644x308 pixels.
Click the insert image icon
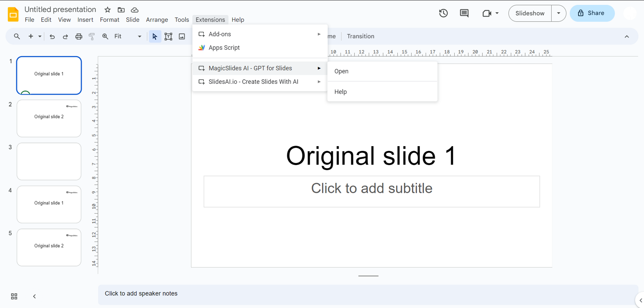click(182, 36)
